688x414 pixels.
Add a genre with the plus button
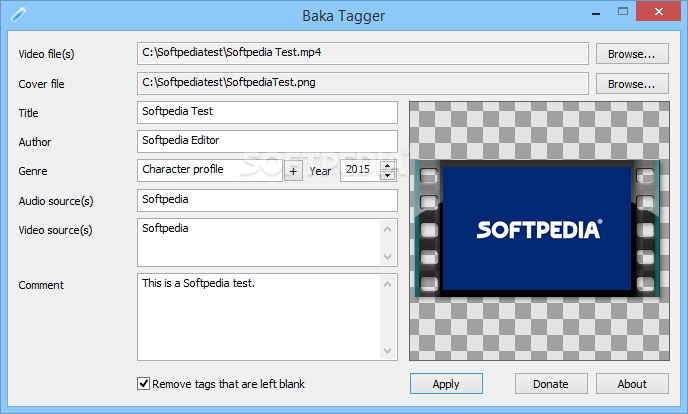294,171
